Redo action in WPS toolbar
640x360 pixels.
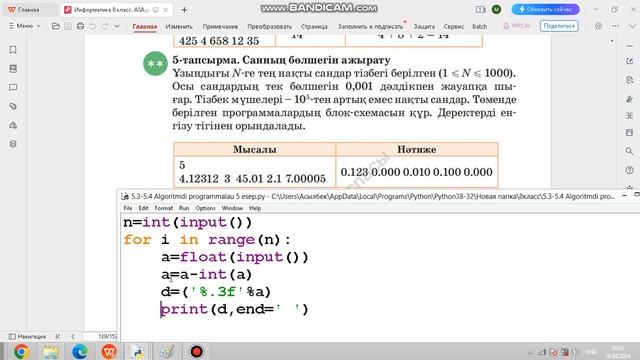(x=105, y=26)
